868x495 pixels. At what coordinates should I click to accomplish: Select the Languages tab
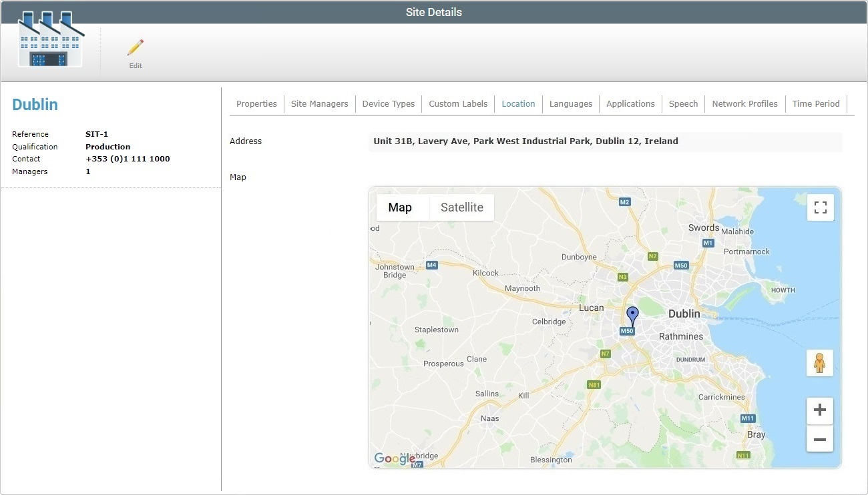[570, 103]
